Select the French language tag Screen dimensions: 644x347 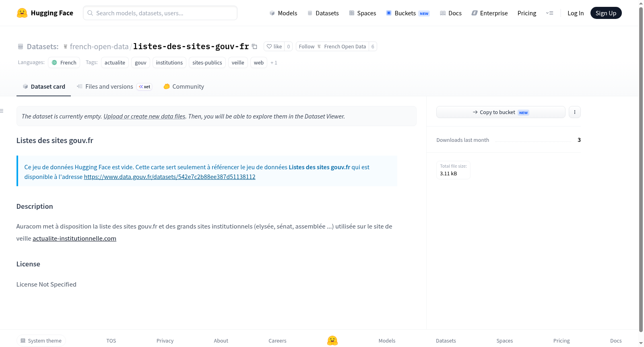pos(64,62)
